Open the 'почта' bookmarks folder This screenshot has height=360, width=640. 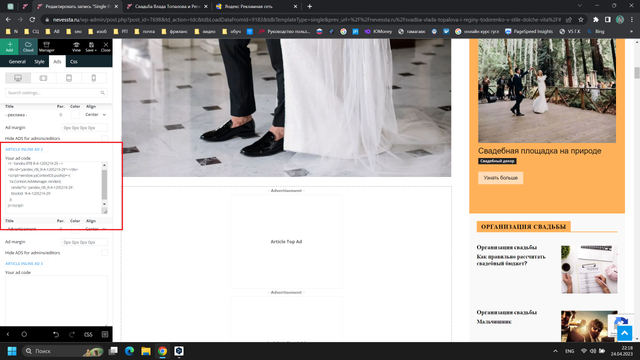tap(144, 31)
